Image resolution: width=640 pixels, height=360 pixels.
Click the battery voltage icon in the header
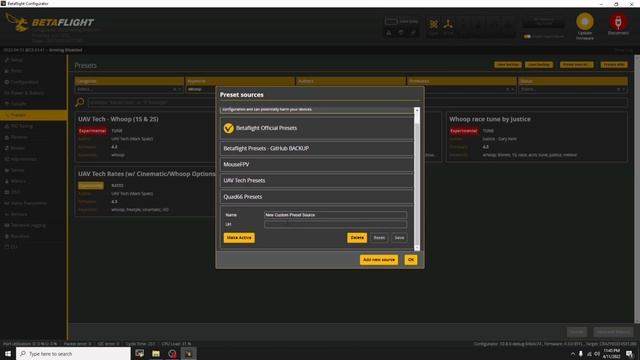click(391, 21)
